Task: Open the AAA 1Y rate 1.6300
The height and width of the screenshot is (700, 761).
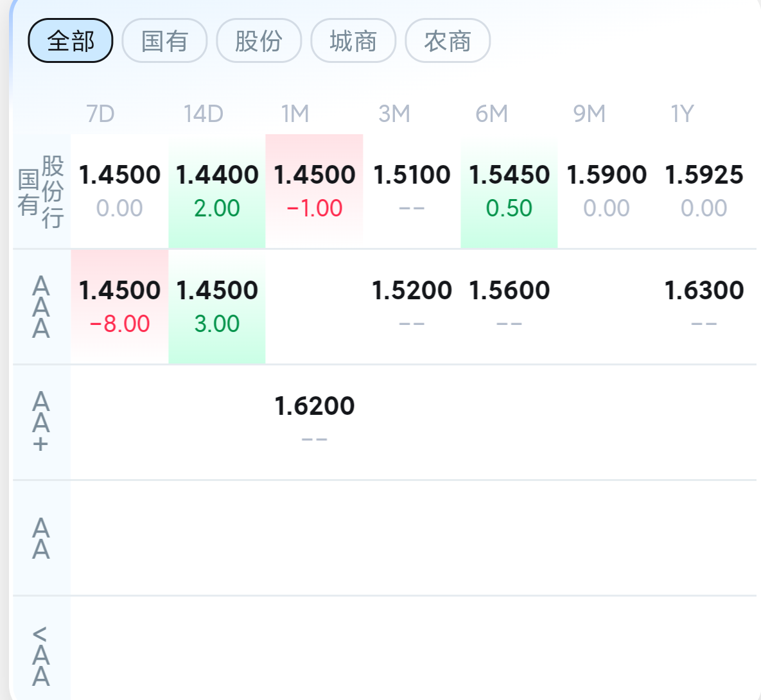Action: [x=704, y=306]
